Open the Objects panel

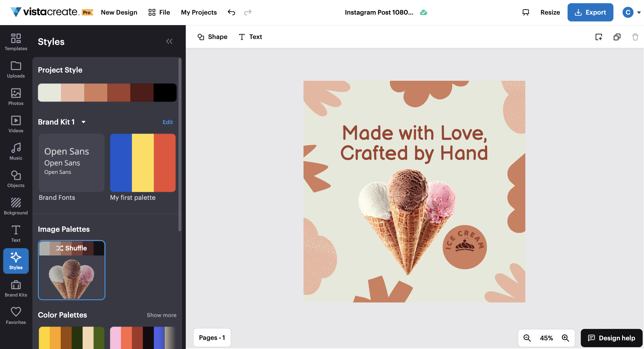click(x=16, y=179)
